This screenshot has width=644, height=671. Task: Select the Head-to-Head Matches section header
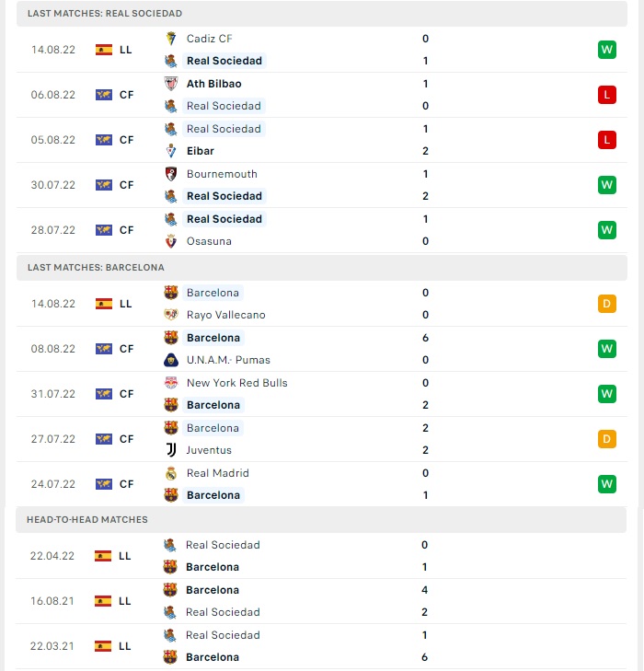tap(321, 519)
